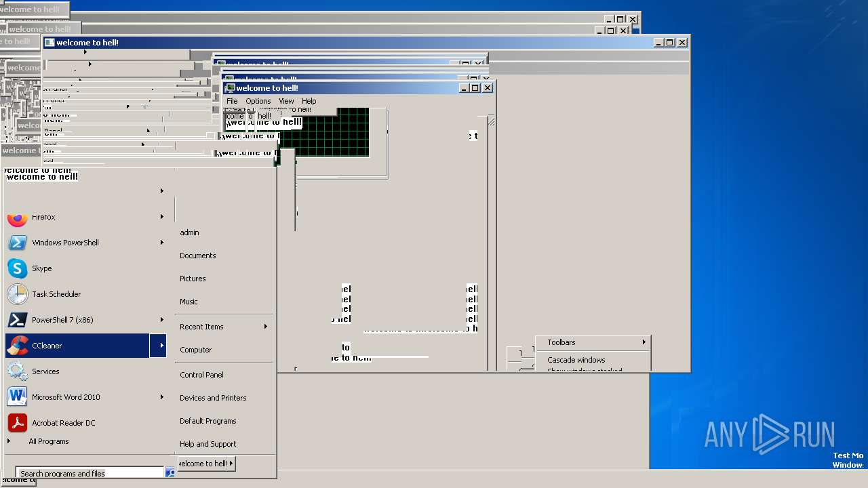
Task: Open Music library
Action: click(189, 302)
